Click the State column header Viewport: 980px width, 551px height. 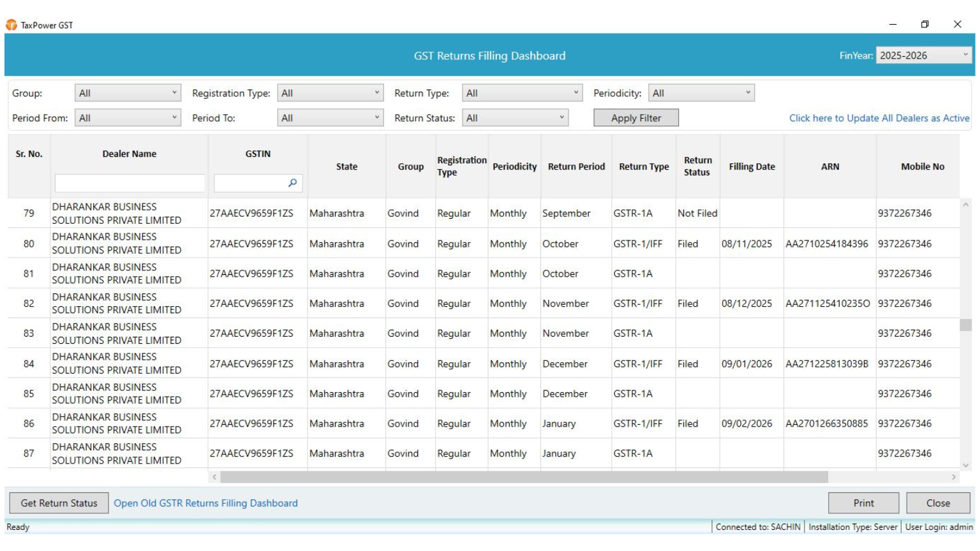coord(346,166)
